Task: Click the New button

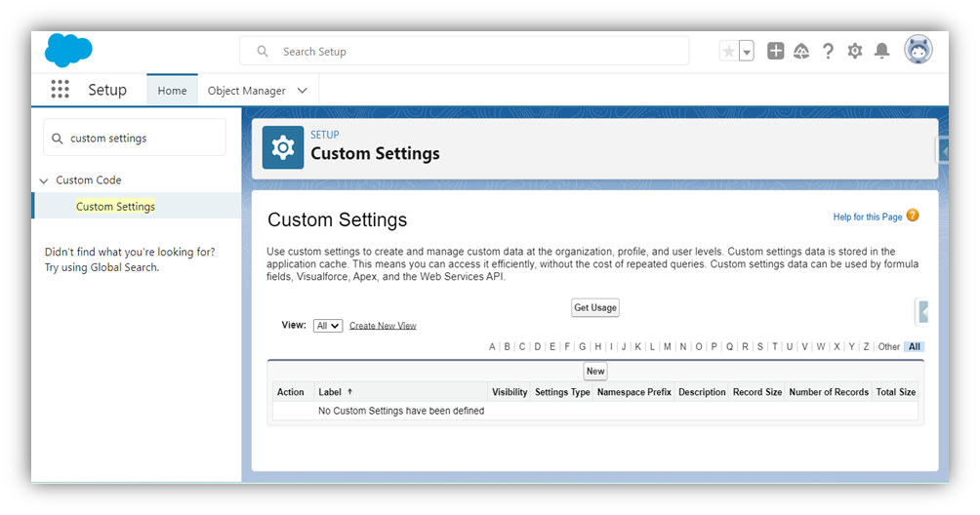Action: 595,371
